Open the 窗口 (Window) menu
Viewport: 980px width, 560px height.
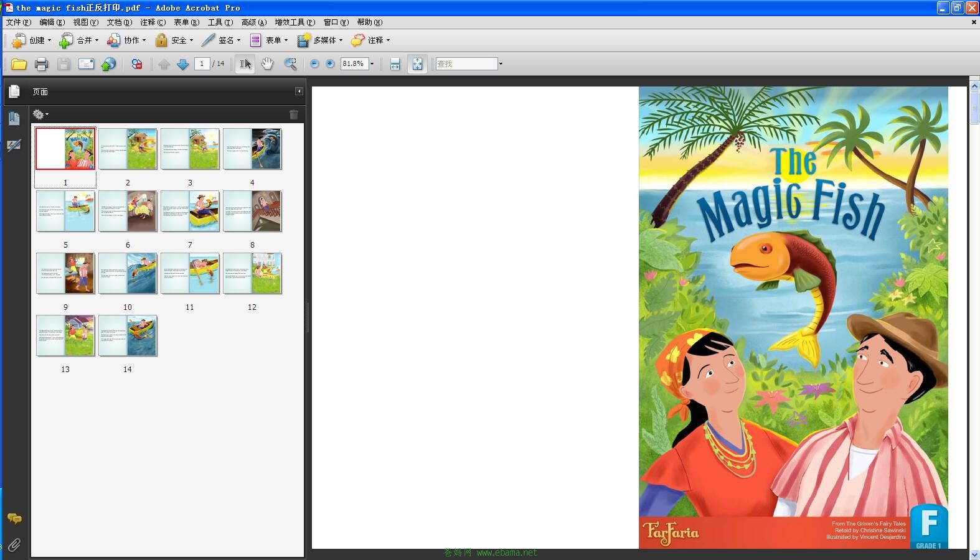pyautogui.click(x=336, y=22)
